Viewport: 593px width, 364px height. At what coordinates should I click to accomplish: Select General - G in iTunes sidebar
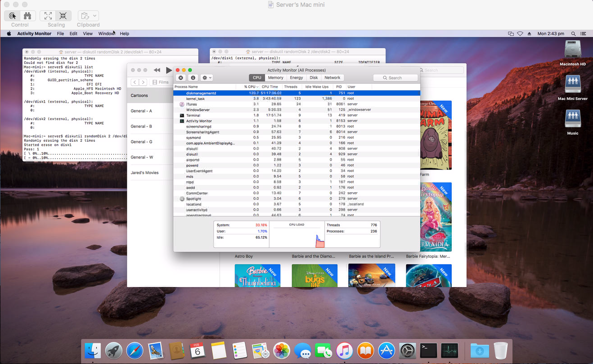[x=150, y=142]
